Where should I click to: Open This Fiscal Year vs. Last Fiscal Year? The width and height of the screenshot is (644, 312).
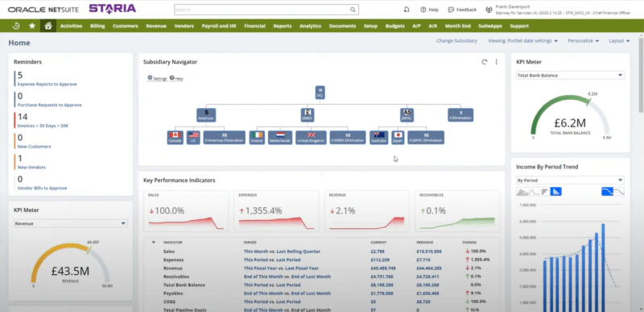pyautogui.click(x=281, y=268)
